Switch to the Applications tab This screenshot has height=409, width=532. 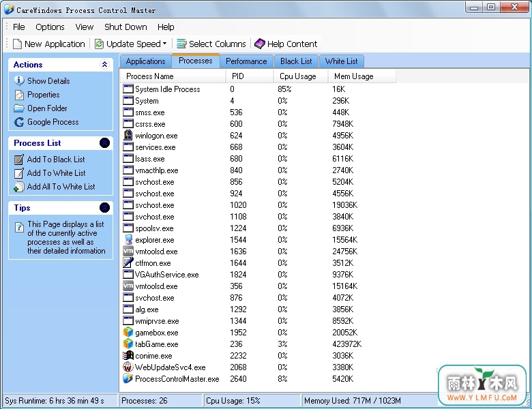(x=145, y=61)
